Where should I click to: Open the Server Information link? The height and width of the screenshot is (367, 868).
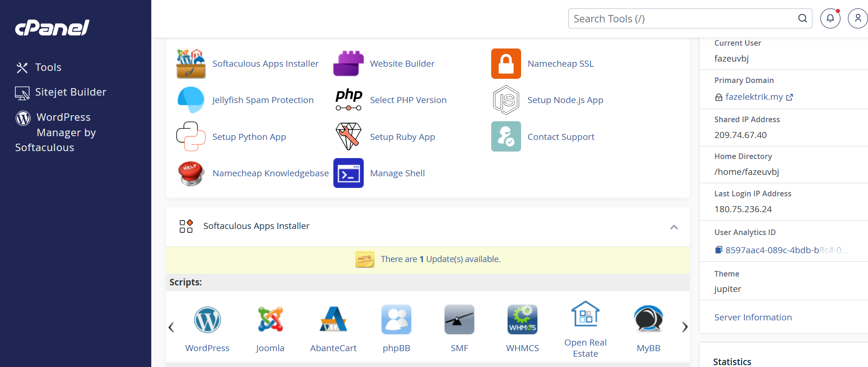point(753,318)
